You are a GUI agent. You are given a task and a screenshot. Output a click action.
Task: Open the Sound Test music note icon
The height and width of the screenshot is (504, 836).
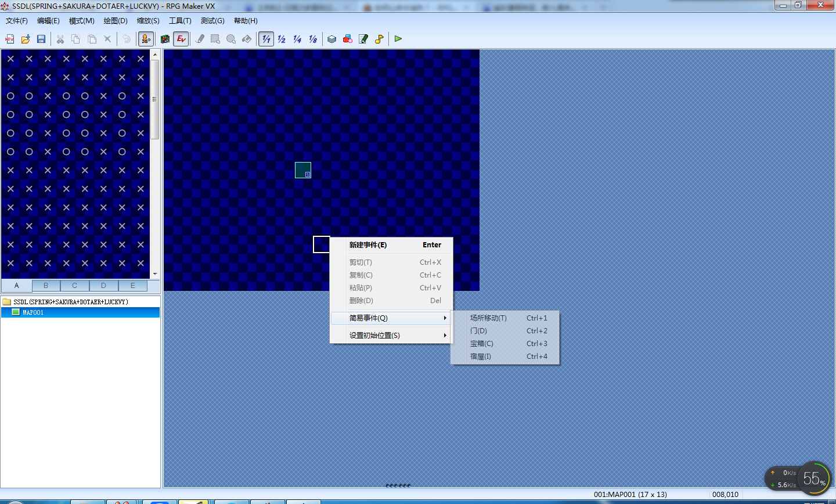click(379, 39)
